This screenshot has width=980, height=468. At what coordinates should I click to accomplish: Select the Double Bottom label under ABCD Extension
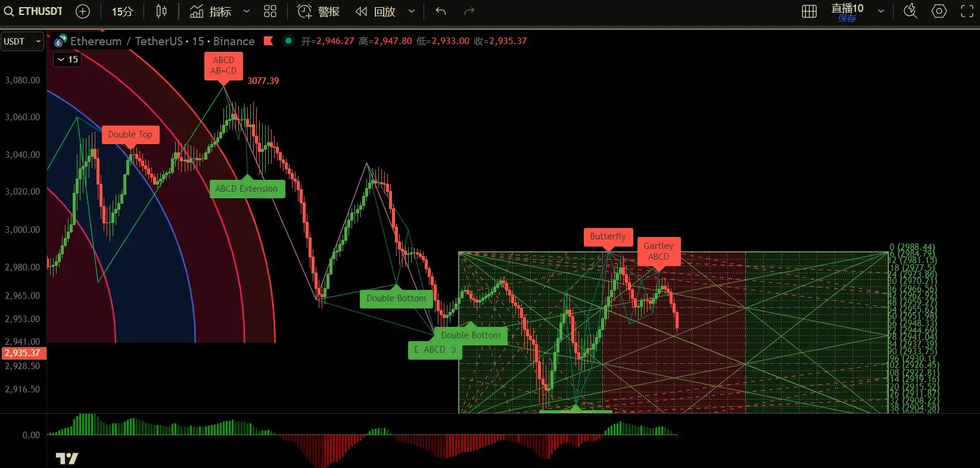tap(396, 298)
